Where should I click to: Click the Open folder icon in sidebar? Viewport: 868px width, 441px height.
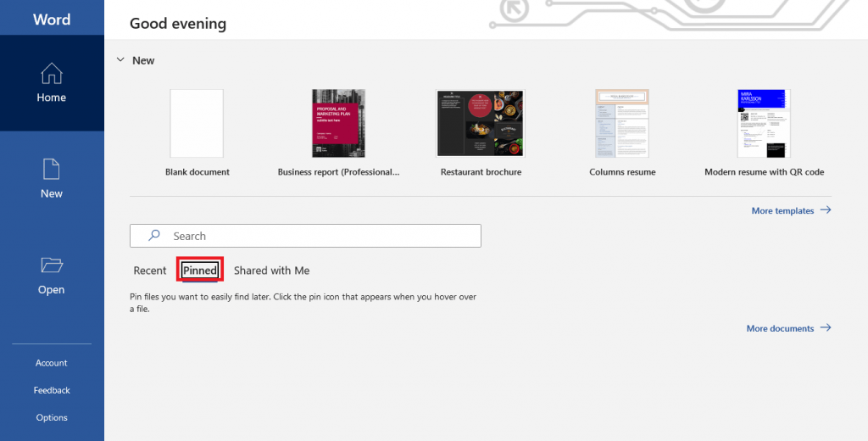pos(52,265)
